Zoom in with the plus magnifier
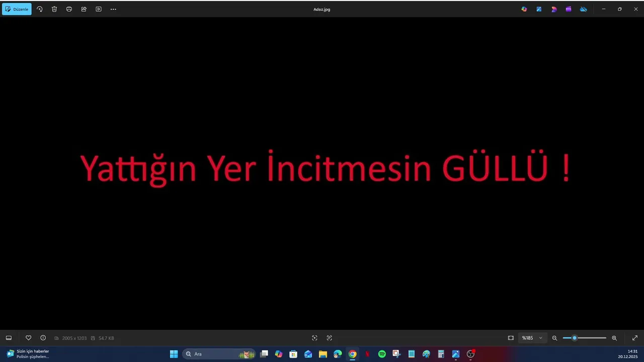The width and height of the screenshot is (644, 362). coord(614,338)
